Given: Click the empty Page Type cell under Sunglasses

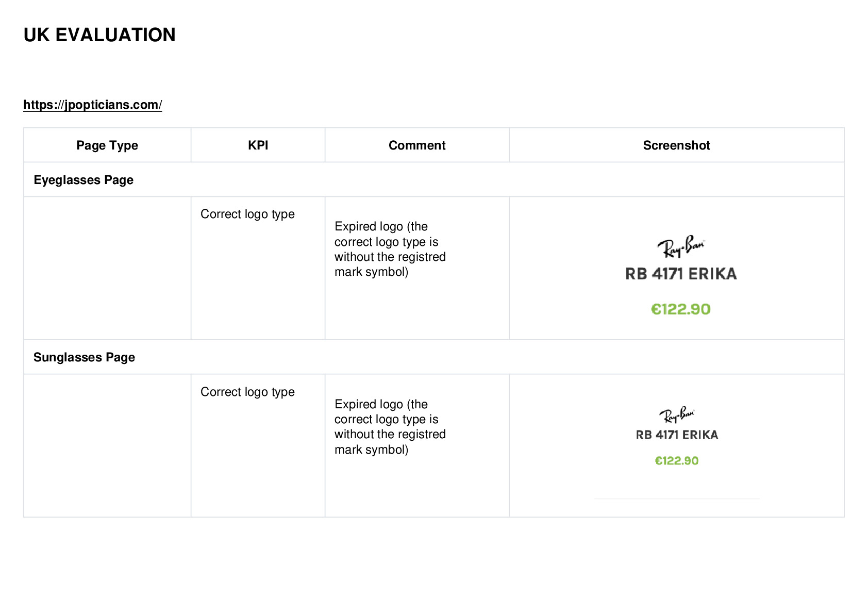Looking at the screenshot, I should [x=107, y=445].
